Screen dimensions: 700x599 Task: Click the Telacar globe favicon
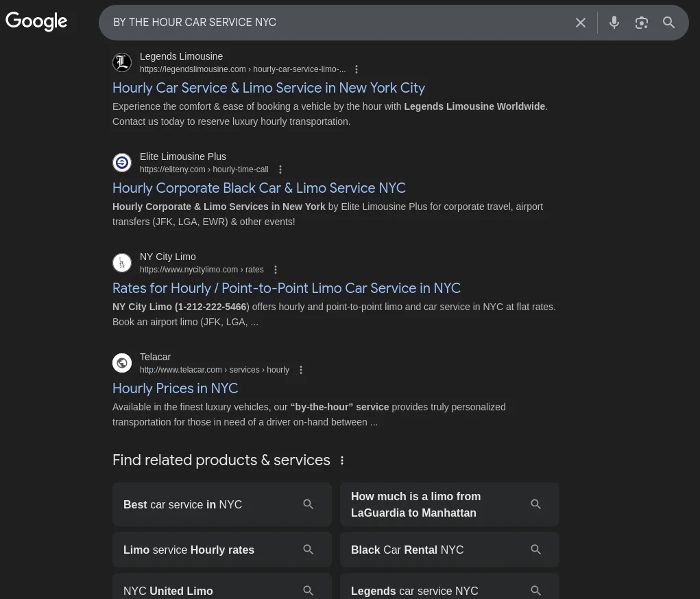122,363
